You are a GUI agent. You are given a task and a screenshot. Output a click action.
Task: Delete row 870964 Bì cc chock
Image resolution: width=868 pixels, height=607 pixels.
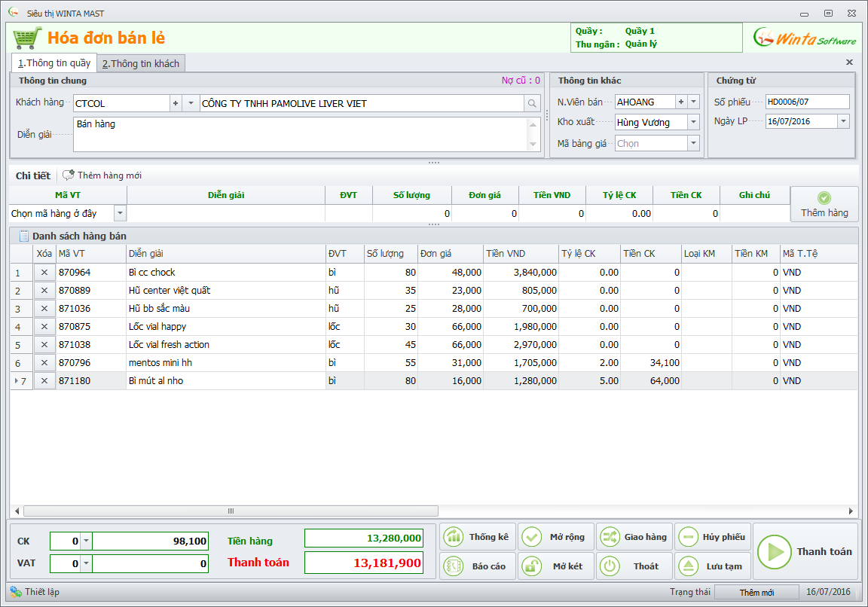[44, 272]
